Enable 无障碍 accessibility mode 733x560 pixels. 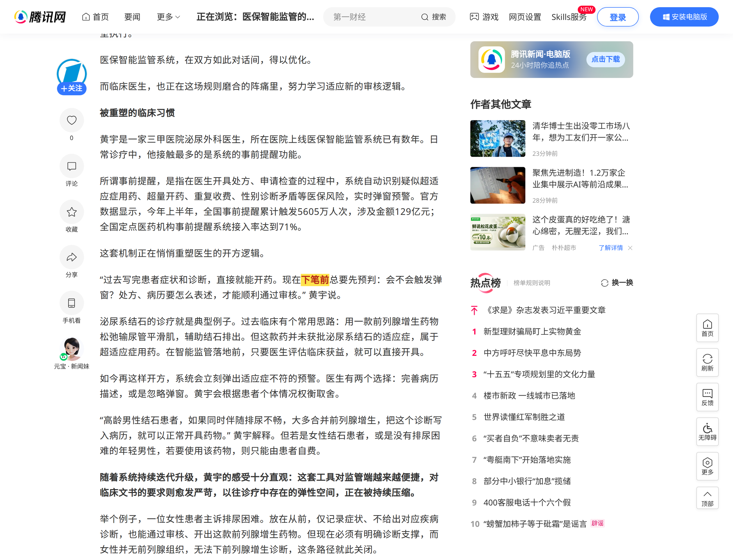pos(707,432)
